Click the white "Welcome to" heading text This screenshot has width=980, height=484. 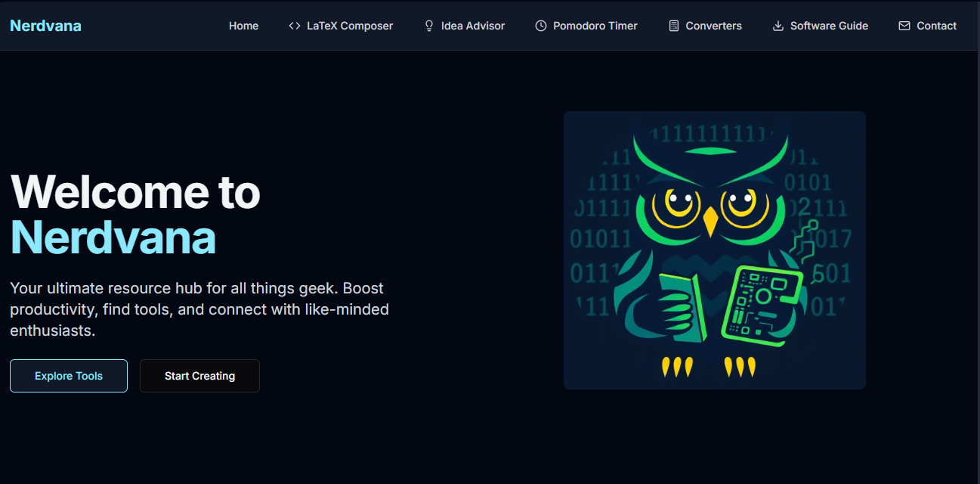click(135, 191)
